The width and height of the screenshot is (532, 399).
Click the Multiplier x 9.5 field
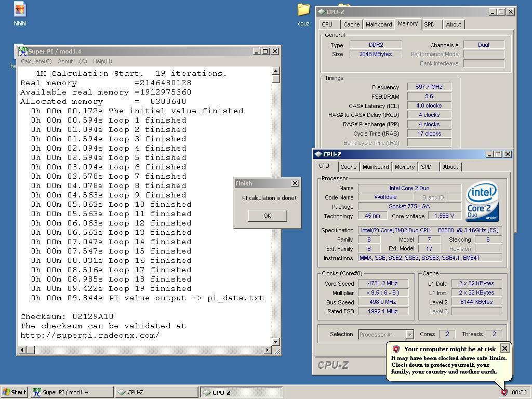click(x=383, y=292)
